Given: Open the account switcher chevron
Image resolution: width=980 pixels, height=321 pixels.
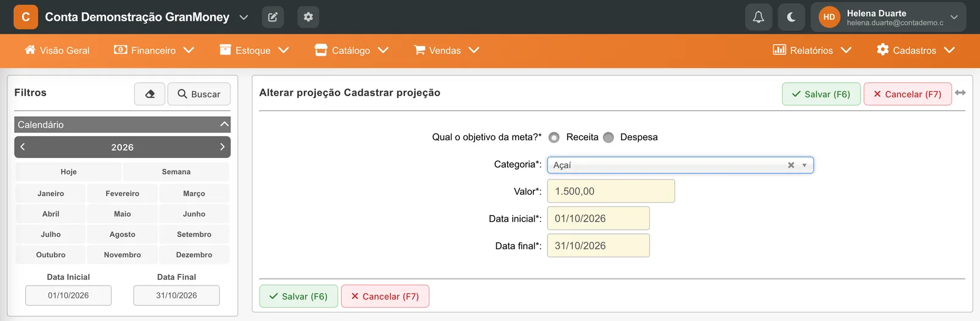Looking at the screenshot, I should pos(244,17).
